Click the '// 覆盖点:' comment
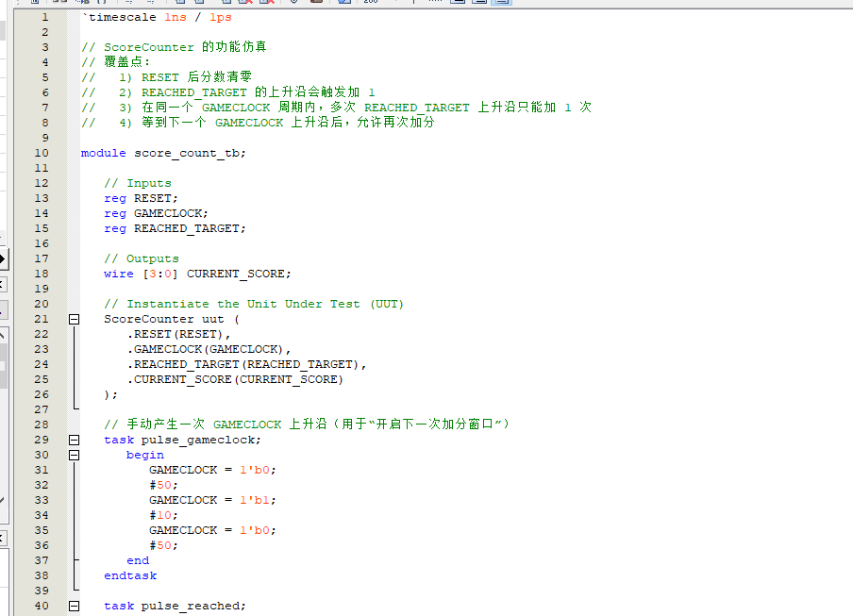The width and height of the screenshot is (853, 616). (x=115, y=62)
